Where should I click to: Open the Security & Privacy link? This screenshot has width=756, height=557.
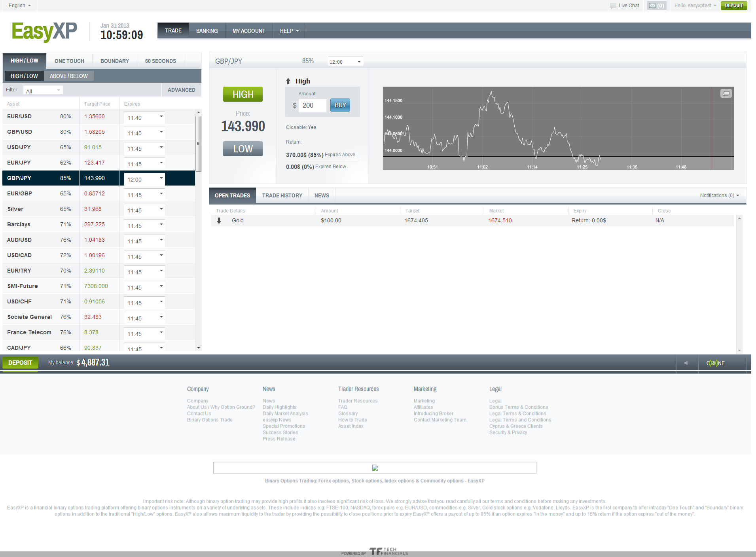(x=508, y=432)
